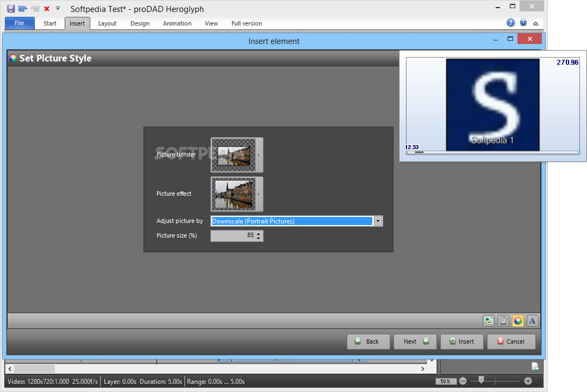The width and height of the screenshot is (587, 392).
Task: Click the red X delete icon
Action: [x=47, y=9]
